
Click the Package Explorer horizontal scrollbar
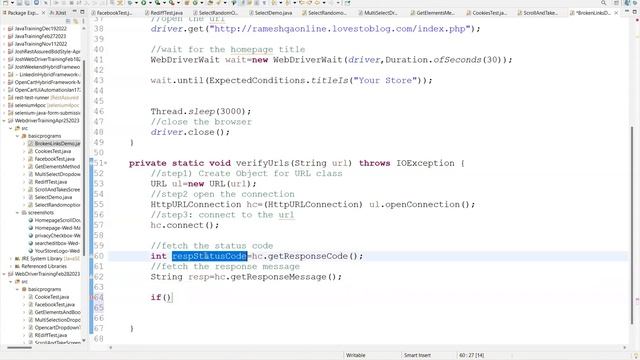coord(19,348)
